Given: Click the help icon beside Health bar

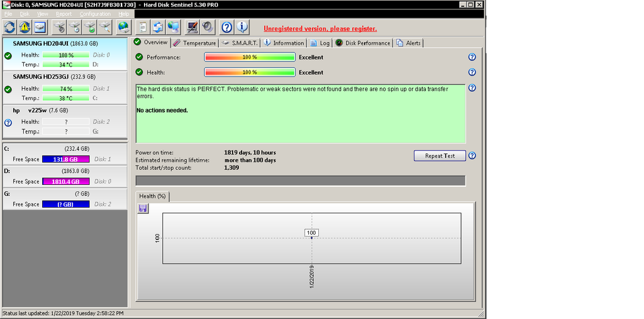Looking at the screenshot, I should coord(472,72).
